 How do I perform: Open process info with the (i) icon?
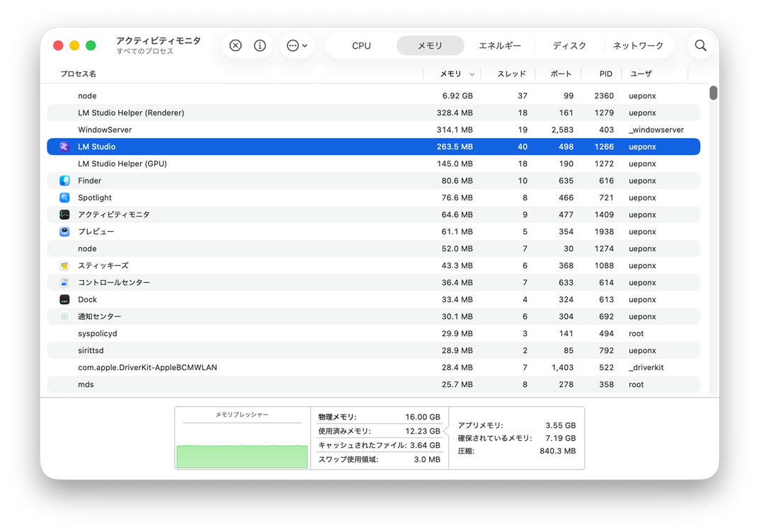pos(260,45)
